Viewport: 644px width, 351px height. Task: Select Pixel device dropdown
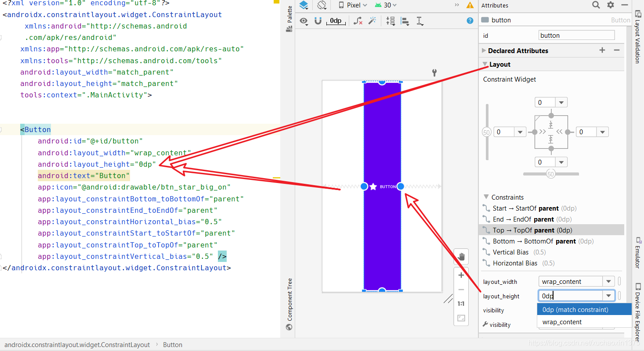pyautogui.click(x=353, y=5)
